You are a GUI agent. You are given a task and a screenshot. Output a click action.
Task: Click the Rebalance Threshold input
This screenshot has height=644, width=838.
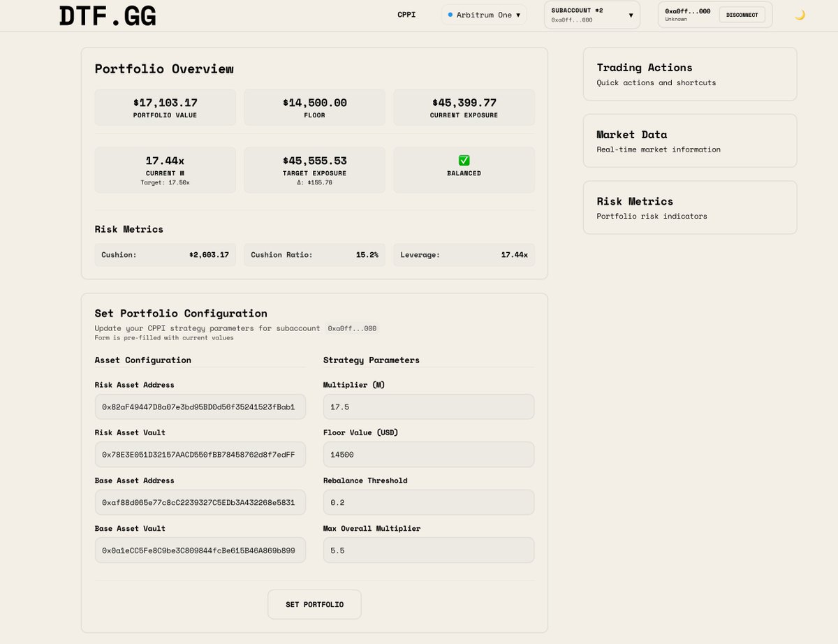429,502
